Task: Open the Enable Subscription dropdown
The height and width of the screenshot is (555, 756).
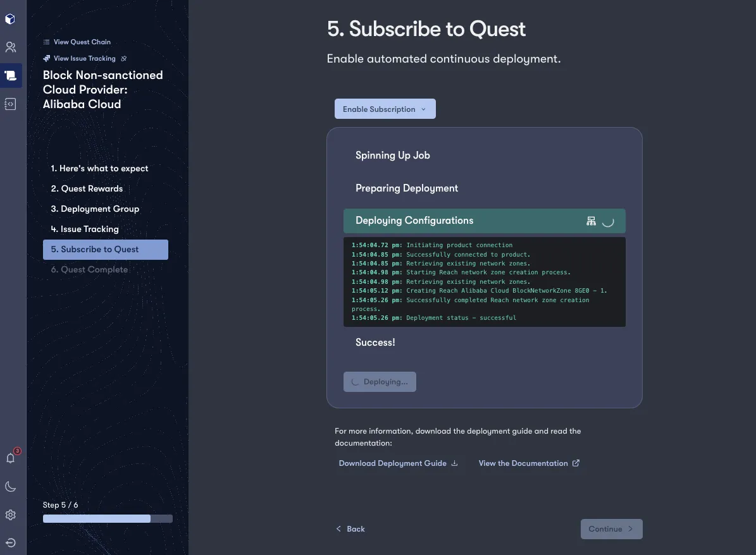Action: (x=385, y=109)
